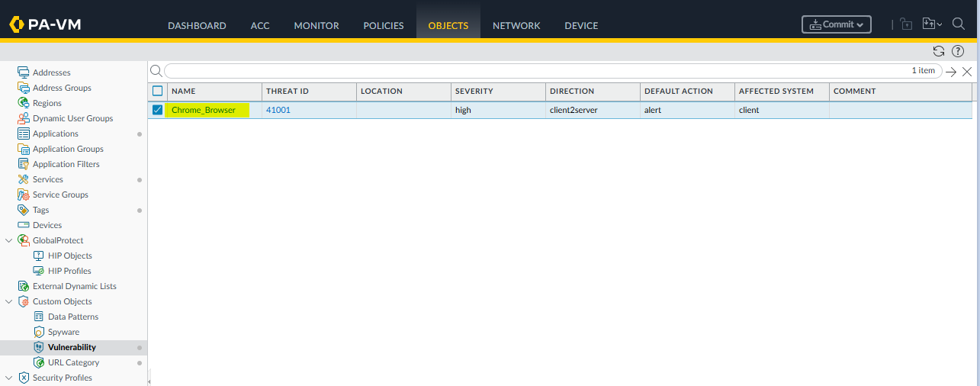Click the AFFECTED SYSTEM column header
Viewport: 980px width, 386px height.
[x=782, y=91]
